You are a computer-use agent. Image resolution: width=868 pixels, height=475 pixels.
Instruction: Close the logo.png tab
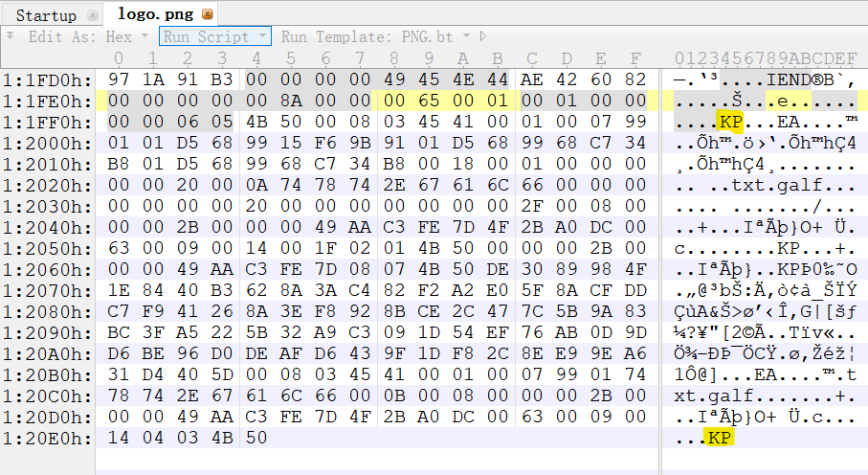[208, 15]
